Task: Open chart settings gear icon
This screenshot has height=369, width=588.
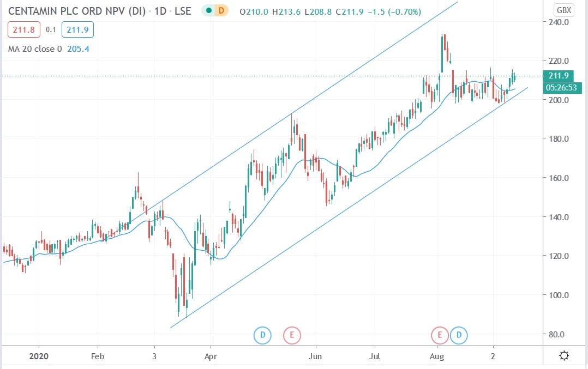Action: tap(564, 355)
